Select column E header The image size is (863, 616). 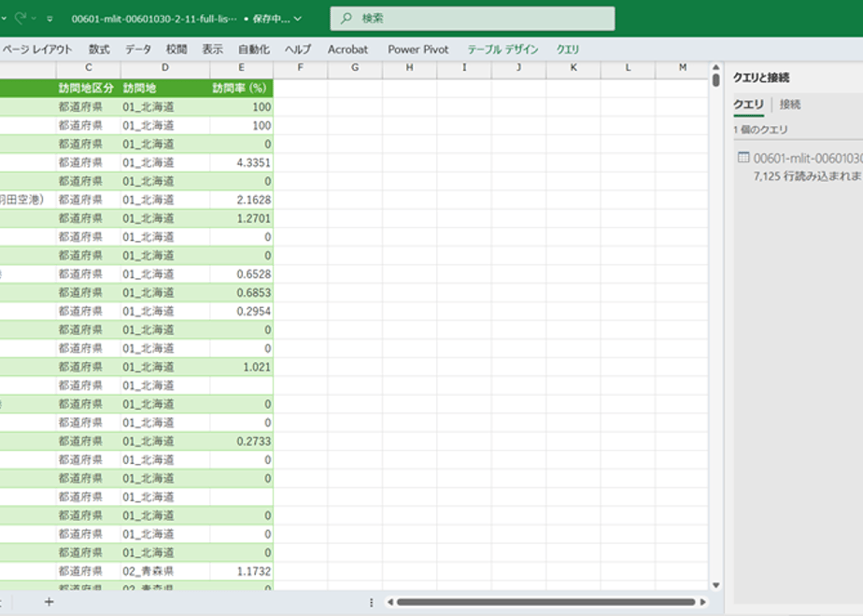point(241,67)
